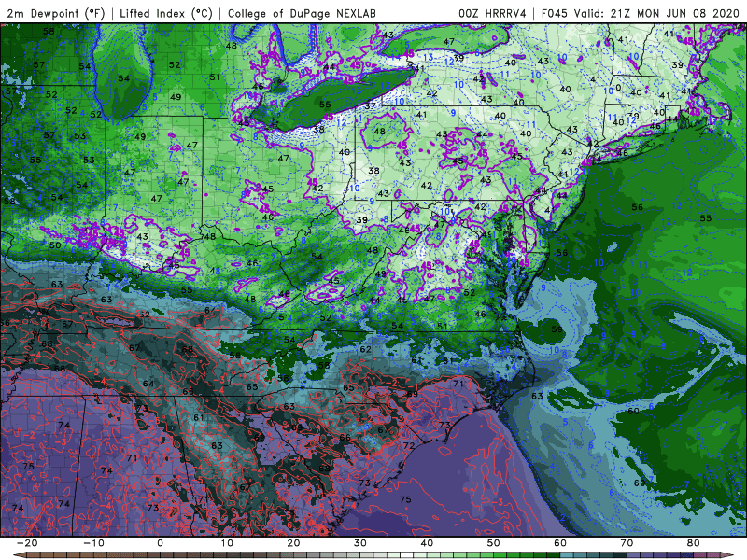The image size is (747, 560).
Task: Click the 80 label on the color scale
Action: (x=694, y=543)
